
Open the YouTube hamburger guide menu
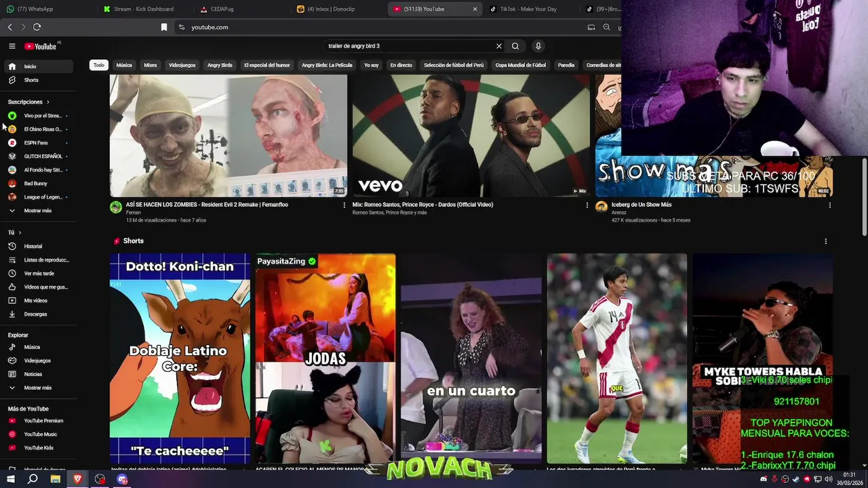point(12,46)
